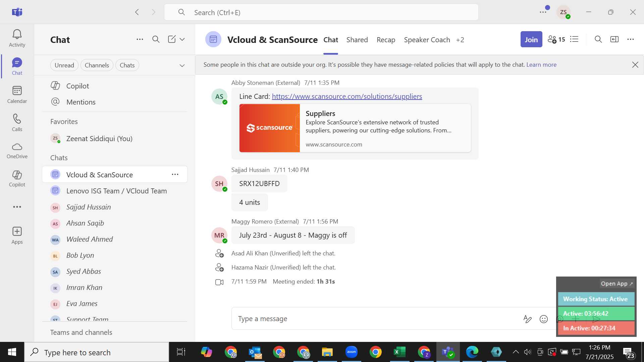The image size is (644, 362).
Task: Open Lenovo ISG Team / VCloud Team chat
Action: click(115, 191)
